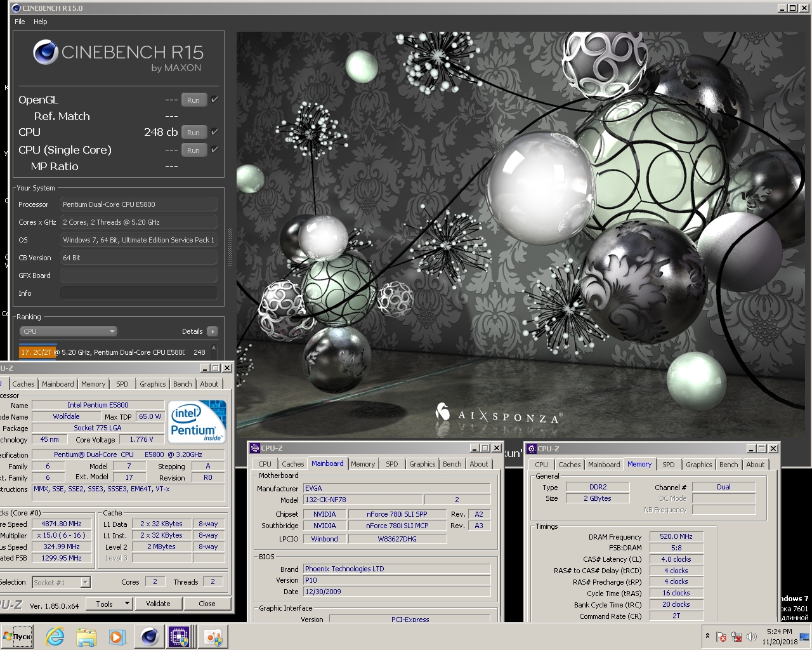Click the Cinebench title bar icon

(x=16, y=8)
